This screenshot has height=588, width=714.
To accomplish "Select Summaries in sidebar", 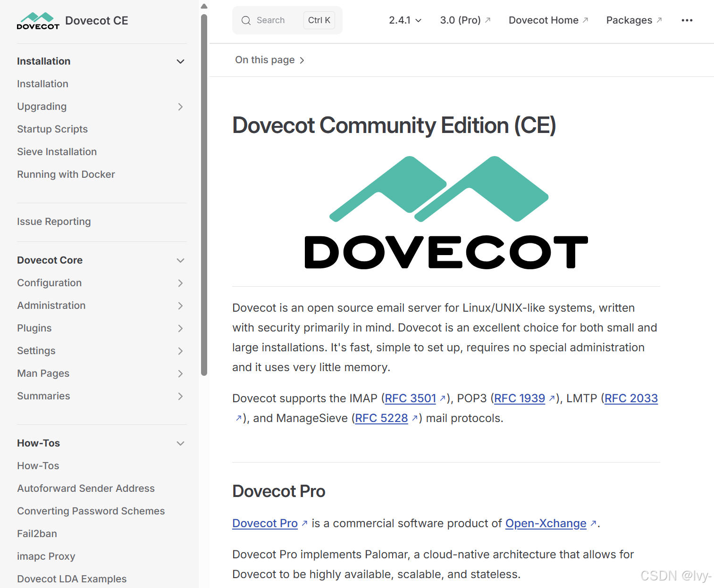I will pyautogui.click(x=43, y=396).
